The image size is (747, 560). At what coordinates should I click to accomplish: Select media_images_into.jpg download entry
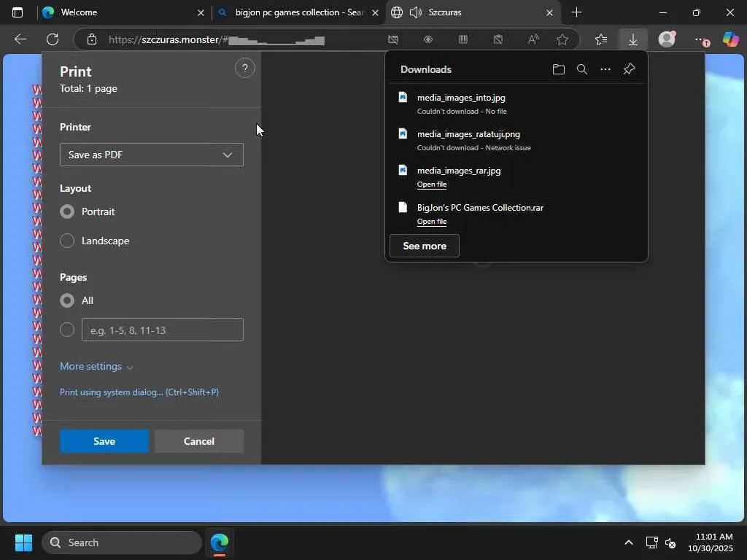tap(516, 104)
